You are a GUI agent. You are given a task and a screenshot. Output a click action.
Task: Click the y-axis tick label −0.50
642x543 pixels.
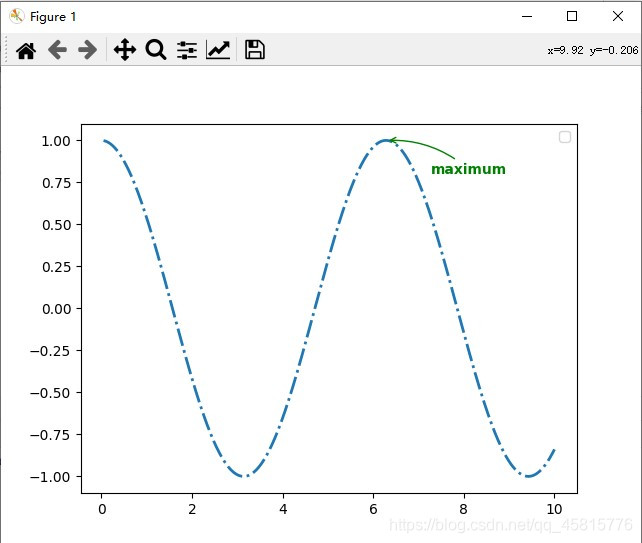(50, 393)
